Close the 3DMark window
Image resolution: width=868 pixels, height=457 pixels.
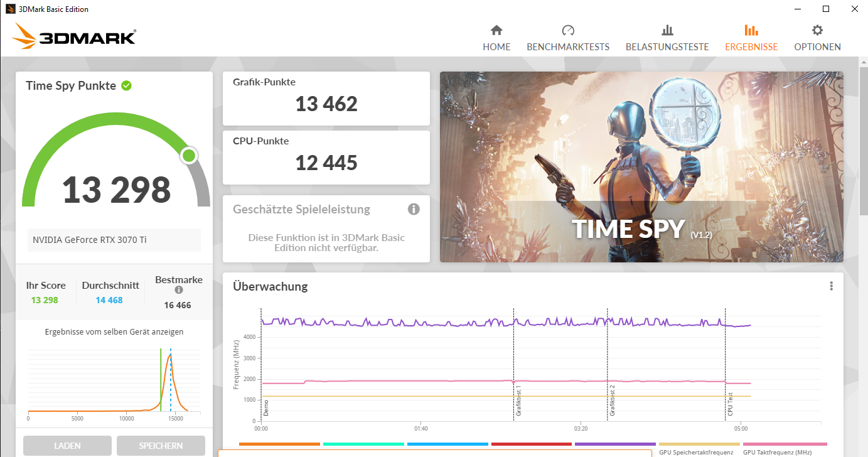click(x=854, y=9)
